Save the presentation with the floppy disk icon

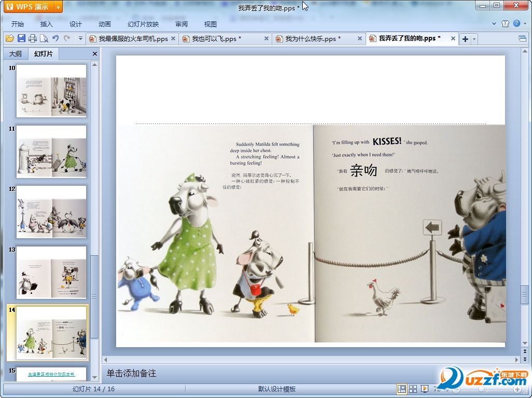pyautogui.click(x=21, y=38)
